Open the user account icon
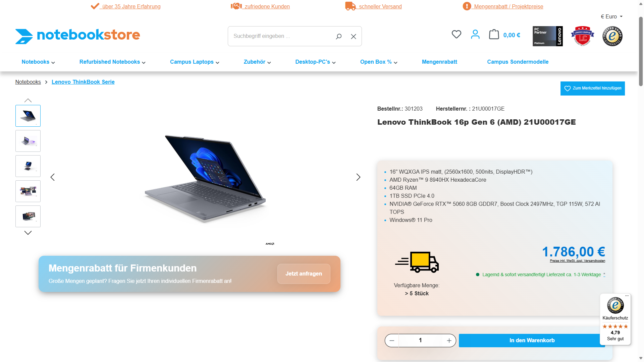Screen dimensions: 644x362 tap(475, 35)
